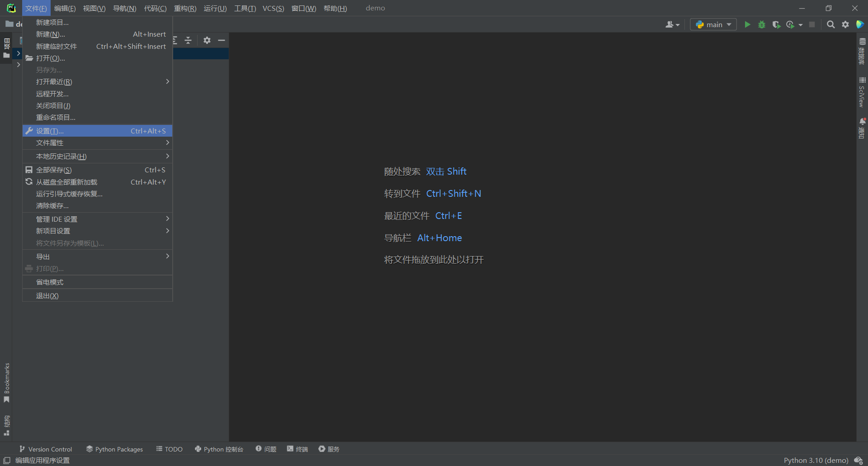Expand the Manage IDE Settings submenu
The height and width of the screenshot is (466, 868).
tap(98, 219)
